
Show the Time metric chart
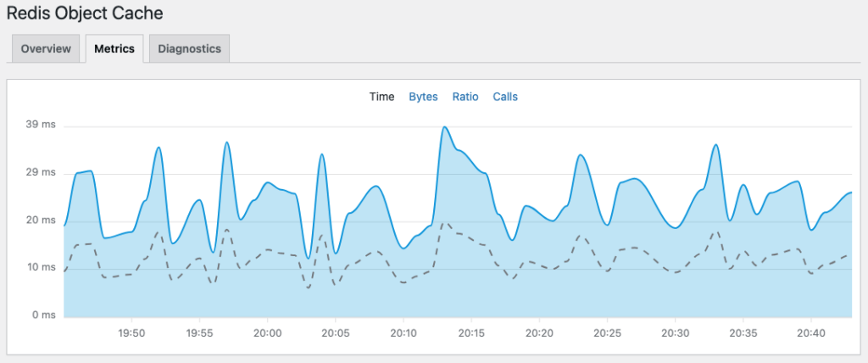[x=381, y=97]
